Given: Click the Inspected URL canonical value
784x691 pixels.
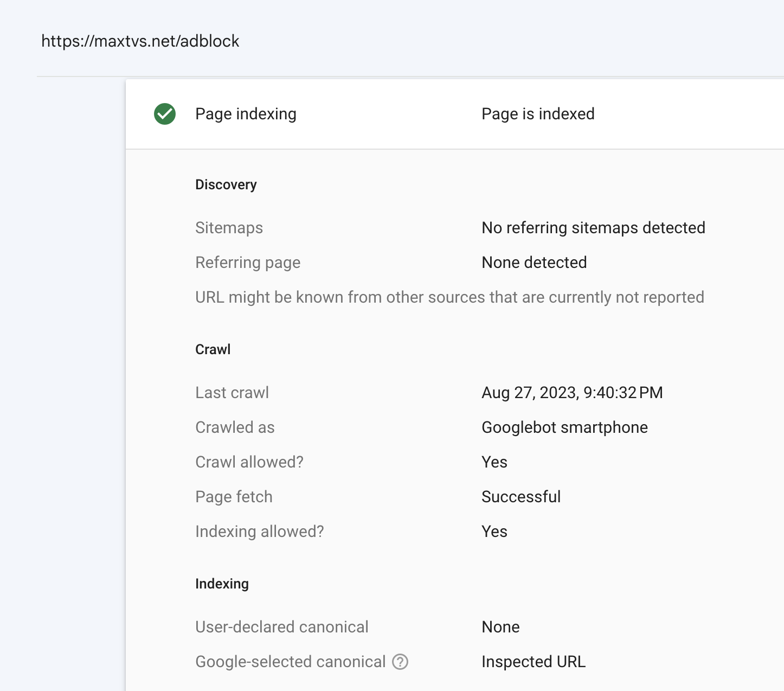Looking at the screenshot, I should point(534,662).
